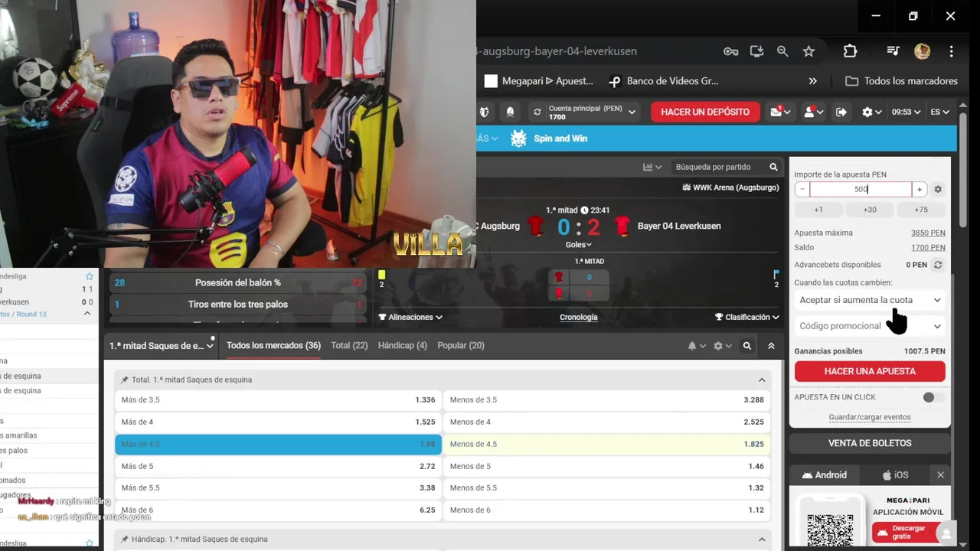Open the user profile icon menu
Image resolution: width=980 pixels, height=551 pixels.
(x=812, y=112)
